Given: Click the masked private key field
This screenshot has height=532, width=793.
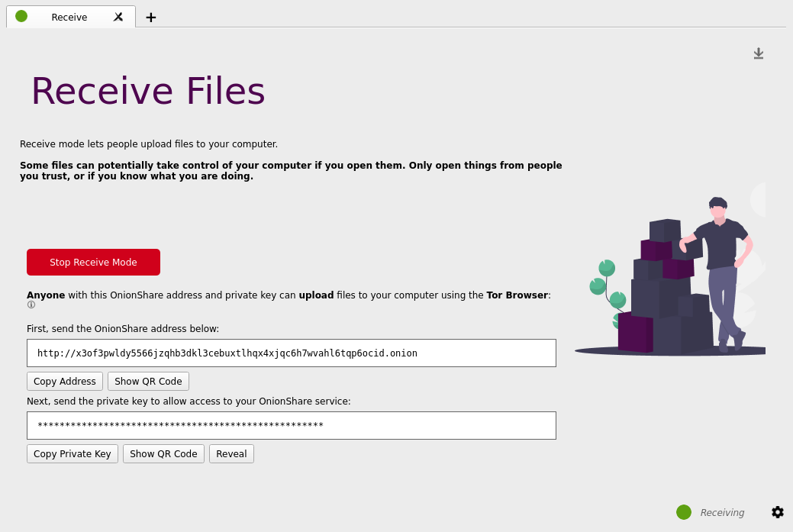Looking at the screenshot, I should pos(291,425).
